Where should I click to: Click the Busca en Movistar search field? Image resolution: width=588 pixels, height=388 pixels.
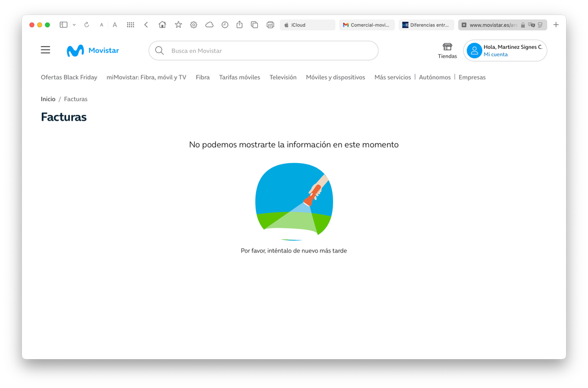(265, 51)
